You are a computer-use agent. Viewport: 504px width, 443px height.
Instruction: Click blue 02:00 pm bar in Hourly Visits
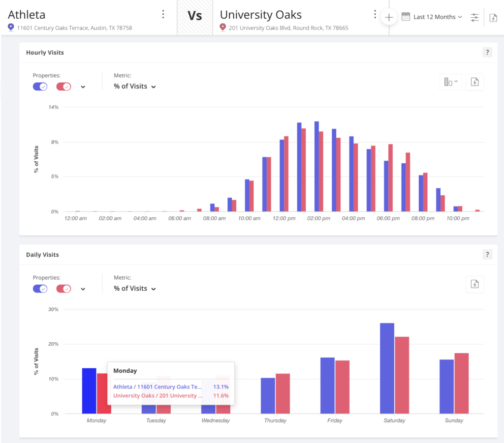point(316,166)
